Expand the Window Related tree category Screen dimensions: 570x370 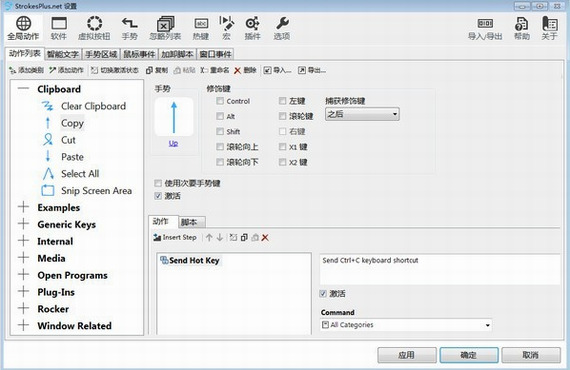click(23, 325)
